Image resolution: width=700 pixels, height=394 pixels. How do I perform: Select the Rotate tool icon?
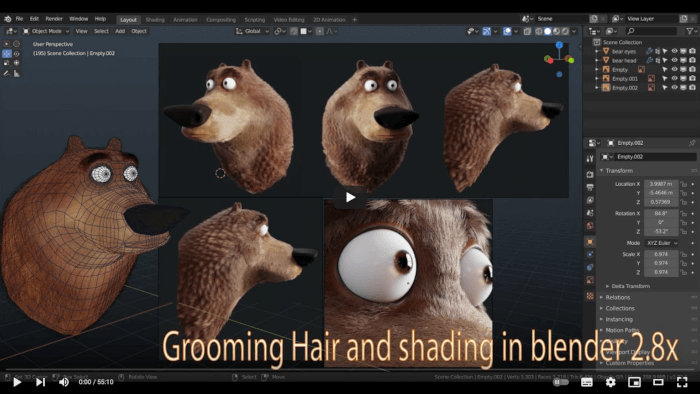17,54
